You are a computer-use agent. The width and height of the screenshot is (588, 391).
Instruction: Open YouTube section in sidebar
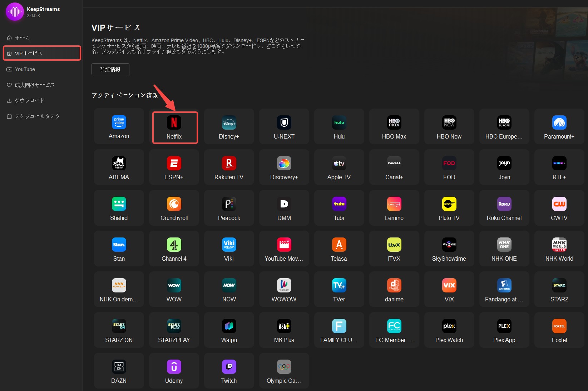point(41,69)
